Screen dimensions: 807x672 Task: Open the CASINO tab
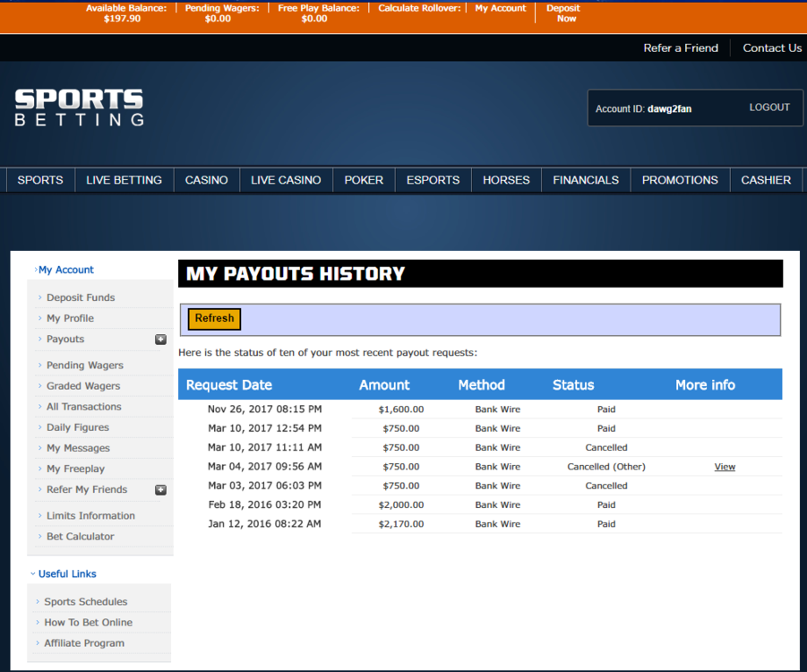206,180
